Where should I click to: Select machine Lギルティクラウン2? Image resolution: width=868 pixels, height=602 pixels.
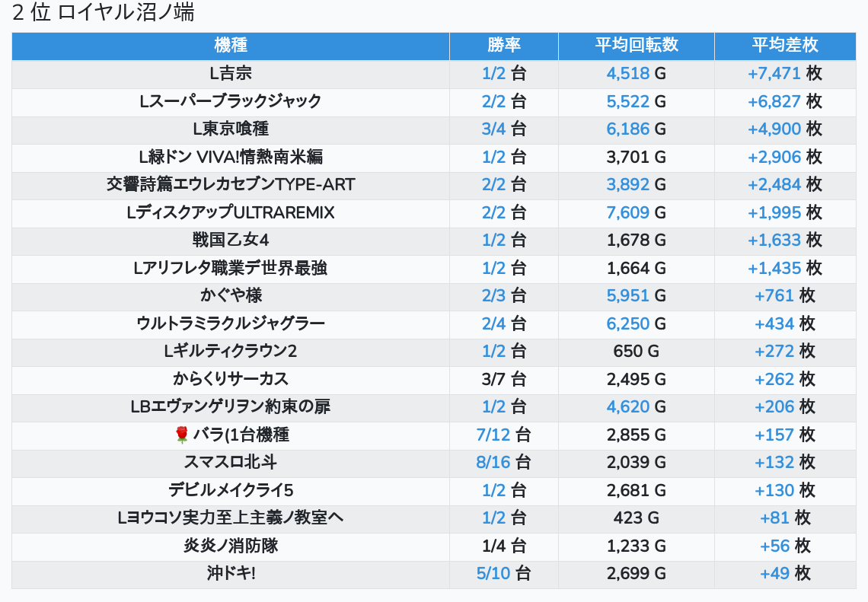pyautogui.click(x=230, y=352)
